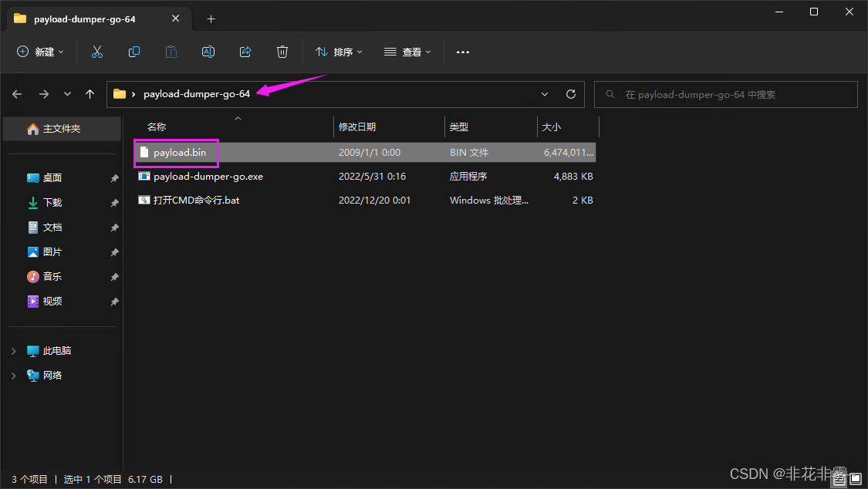868x489 pixels.
Task: Unpin 视频 using its pin icon
Action: pos(115,302)
